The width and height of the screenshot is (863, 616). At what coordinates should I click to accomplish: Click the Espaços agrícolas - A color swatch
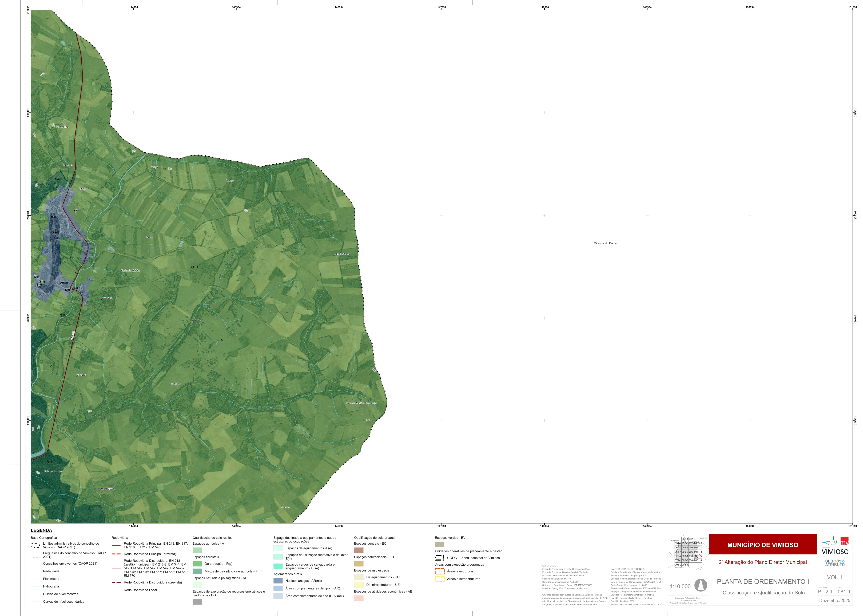[x=197, y=550]
